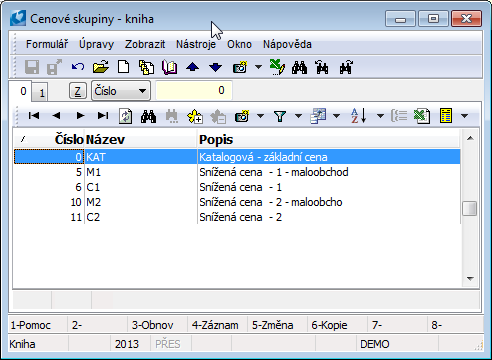Click the 4-Záznam function key button
This screenshot has width=492, height=360.
218,325
